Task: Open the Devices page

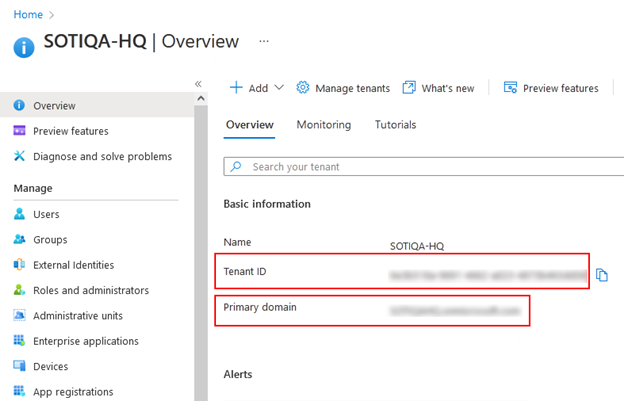Action: [51, 366]
